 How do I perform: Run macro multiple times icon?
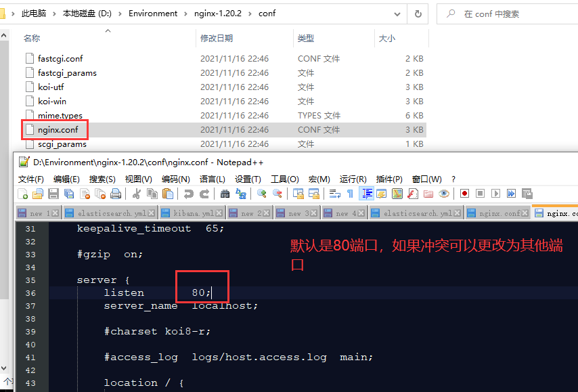[511, 194]
